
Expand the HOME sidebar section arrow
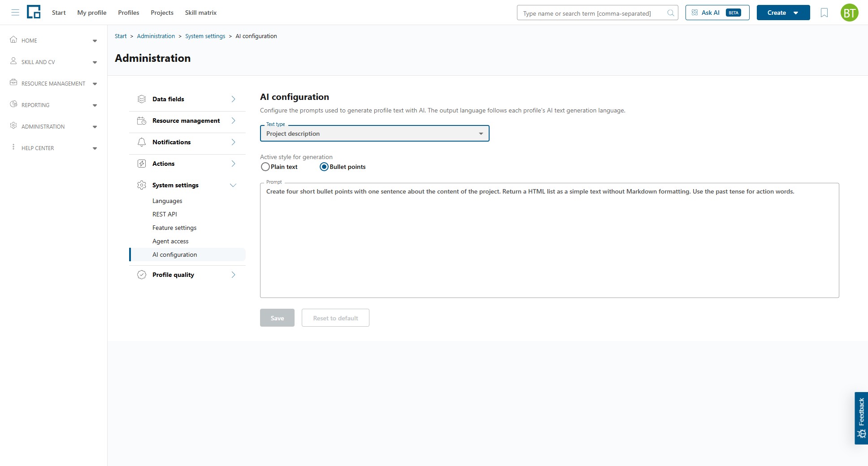pos(95,41)
